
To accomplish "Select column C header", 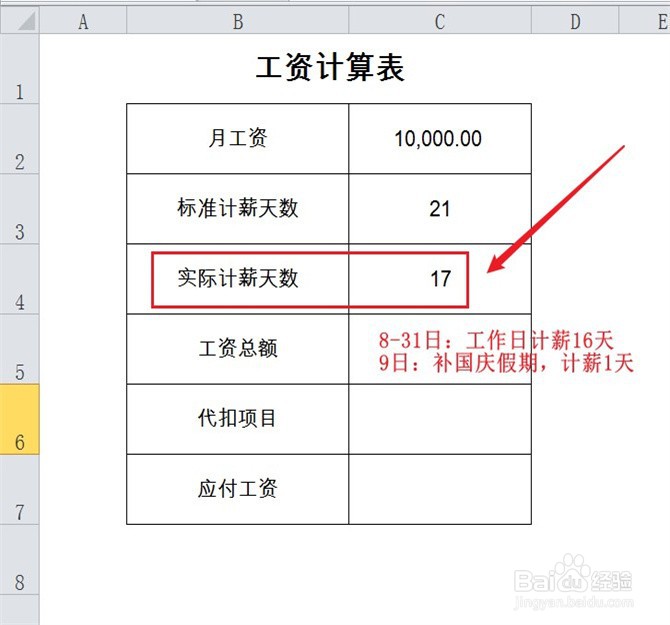I will [440, 21].
